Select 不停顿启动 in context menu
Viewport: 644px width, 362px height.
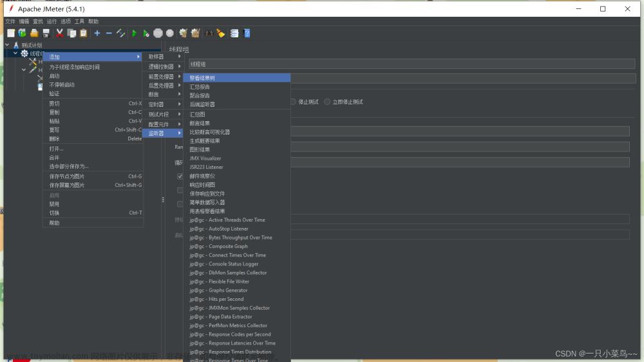[x=93, y=84]
